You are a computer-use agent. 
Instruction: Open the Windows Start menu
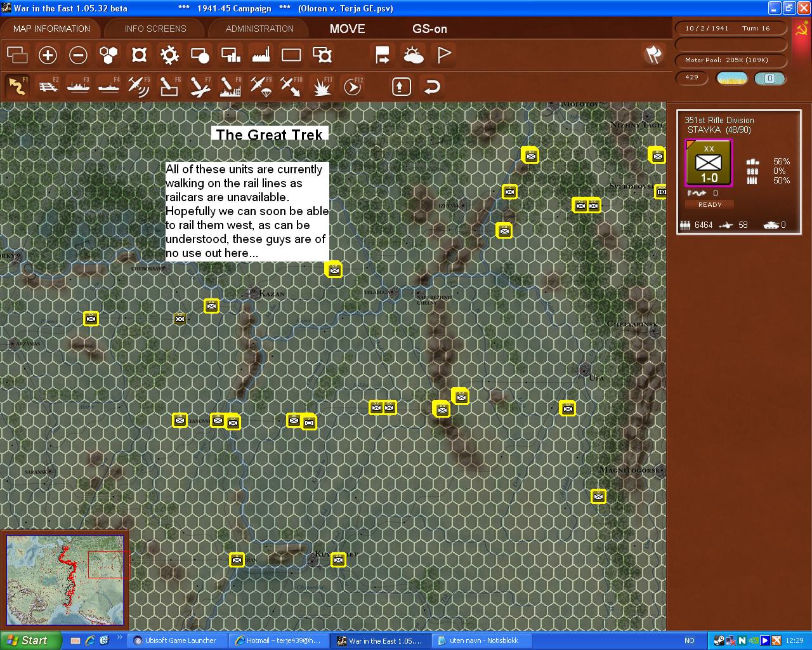(x=31, y=640)
